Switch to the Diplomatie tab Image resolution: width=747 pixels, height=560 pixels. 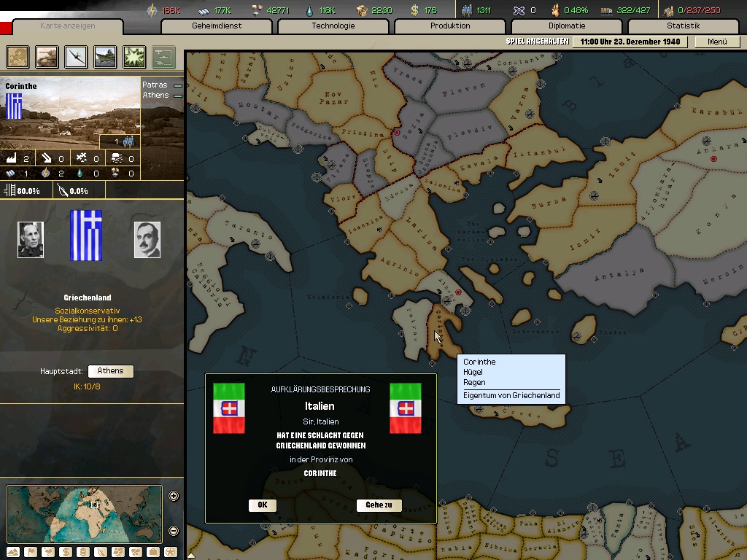(566, 26)
